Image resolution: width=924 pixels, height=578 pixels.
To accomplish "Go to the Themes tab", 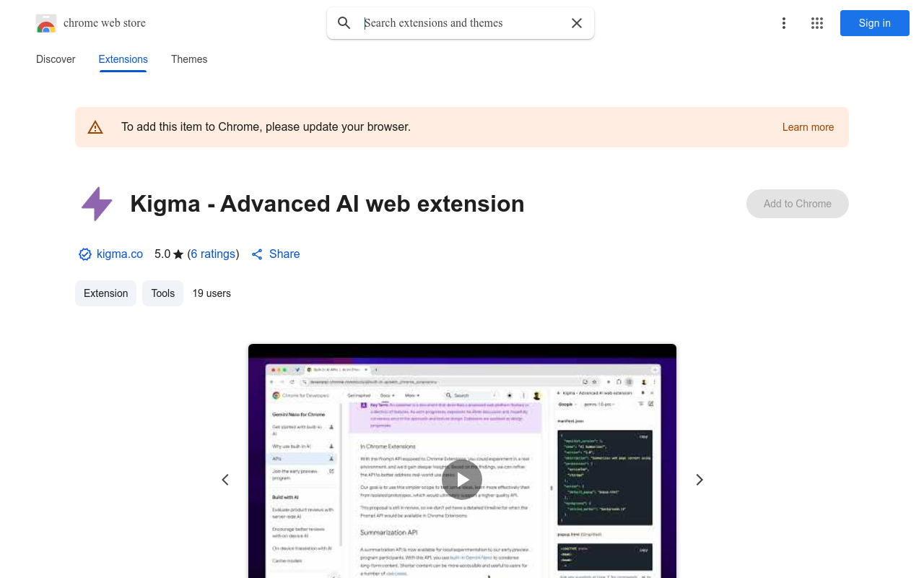I will (x=189, y=59).
